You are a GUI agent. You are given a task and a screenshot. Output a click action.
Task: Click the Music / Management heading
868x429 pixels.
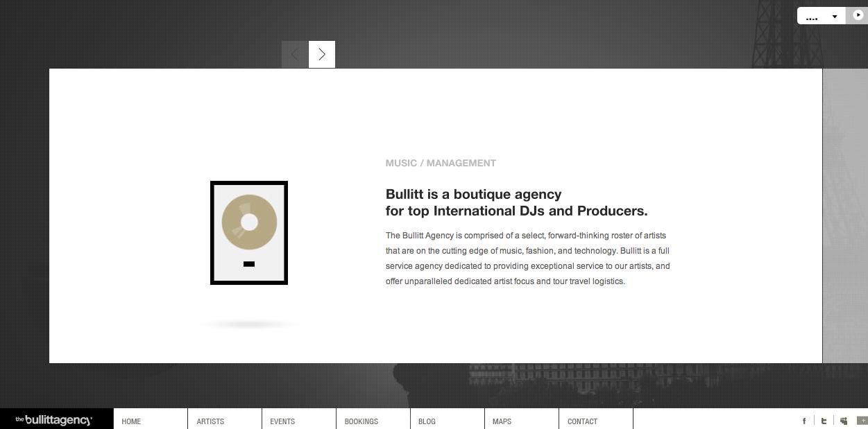[x=441, y=164]
